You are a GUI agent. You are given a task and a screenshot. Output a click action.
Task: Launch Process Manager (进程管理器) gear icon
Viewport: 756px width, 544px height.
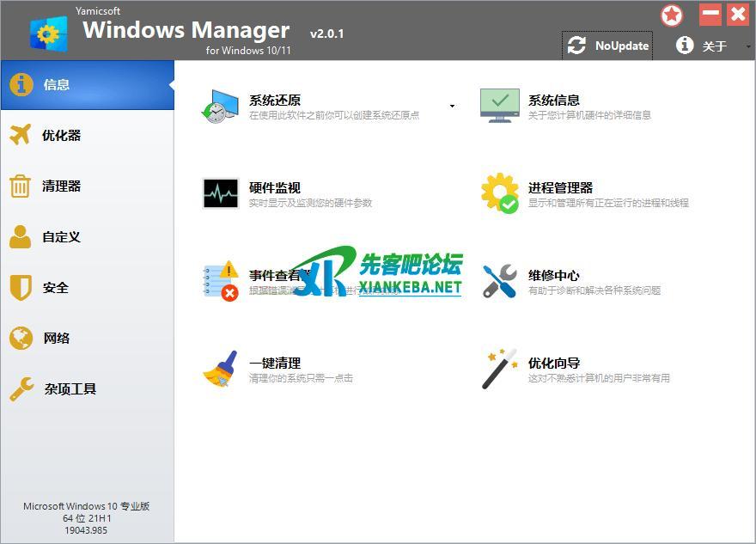[499, 193]
